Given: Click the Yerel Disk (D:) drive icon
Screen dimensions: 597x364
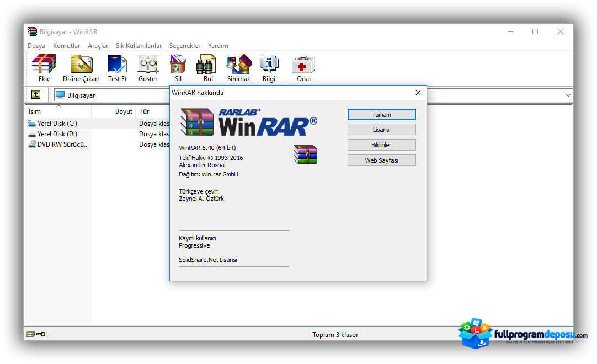Looking at the screenshot, I should [31, 134].
